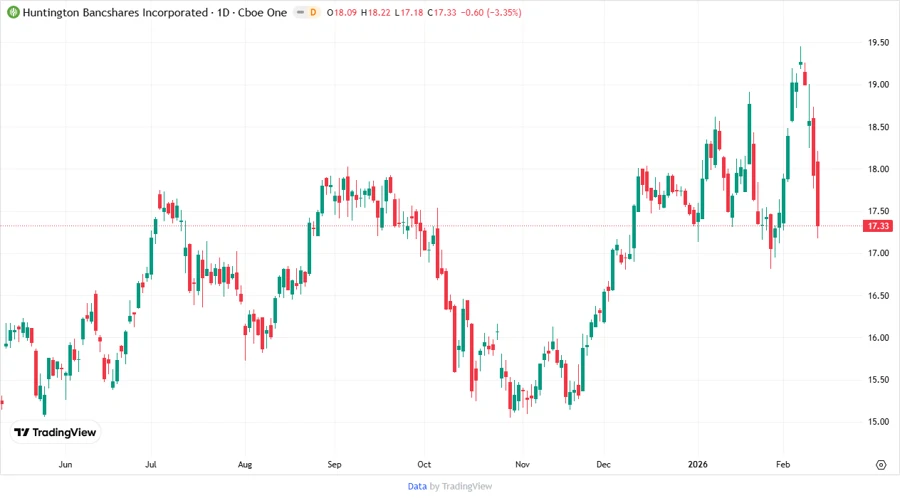Click the Dec label on time axis

tap(603, 464)
